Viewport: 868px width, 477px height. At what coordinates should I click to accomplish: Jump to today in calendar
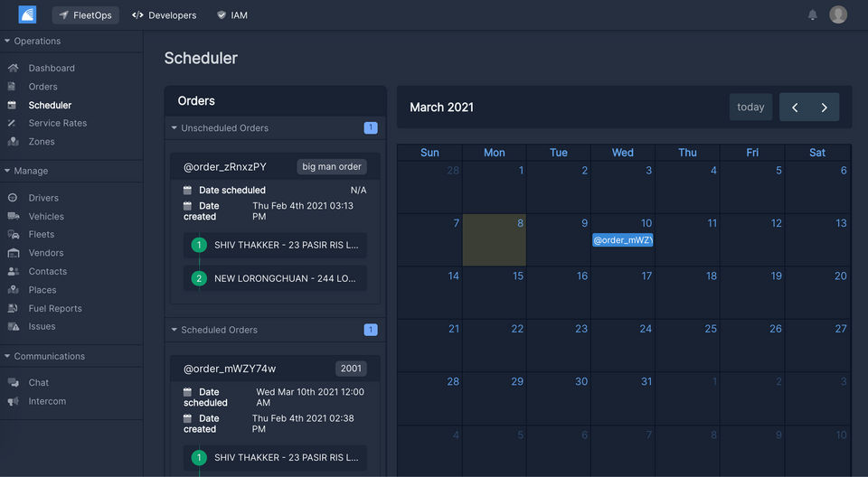point(750,107)
